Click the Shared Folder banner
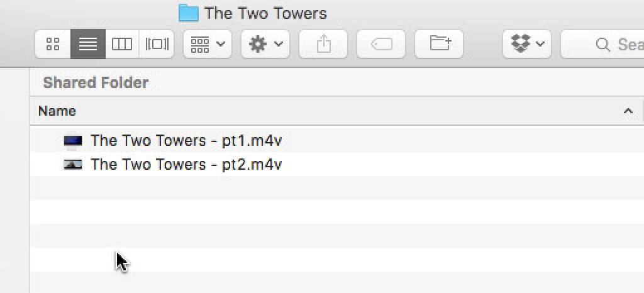The height and width of the screenshot is (293, 644). click(x=96, y=82)
